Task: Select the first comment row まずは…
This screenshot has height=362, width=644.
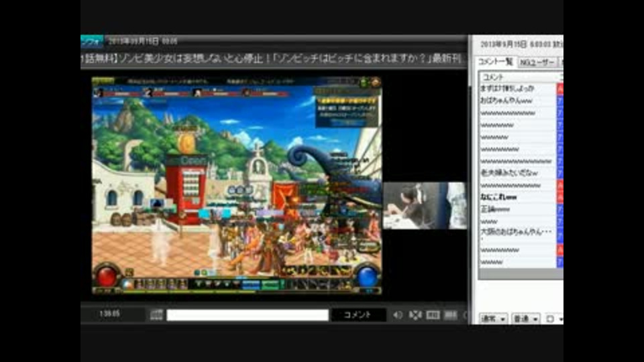Action: pyautogui.click(x=517, y=88)
